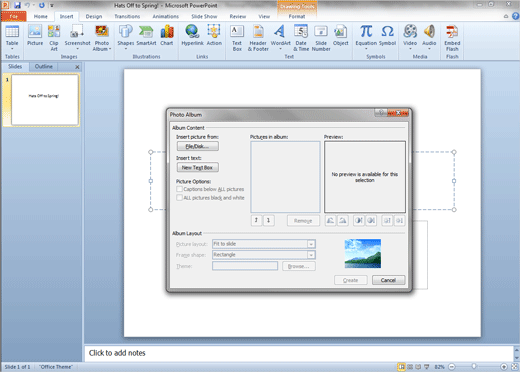
Task: Toggle Captions below ALL pictures checkbox
Action: pyautogui.click(x=179, y=189)
